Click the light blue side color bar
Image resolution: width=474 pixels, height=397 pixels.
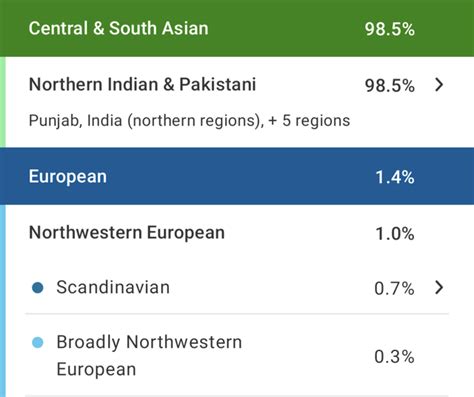coord(3,301)
